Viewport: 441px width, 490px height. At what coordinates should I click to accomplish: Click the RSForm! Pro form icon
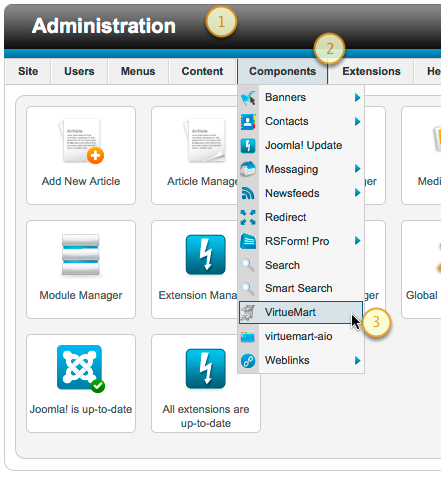(x=248, y=241)
